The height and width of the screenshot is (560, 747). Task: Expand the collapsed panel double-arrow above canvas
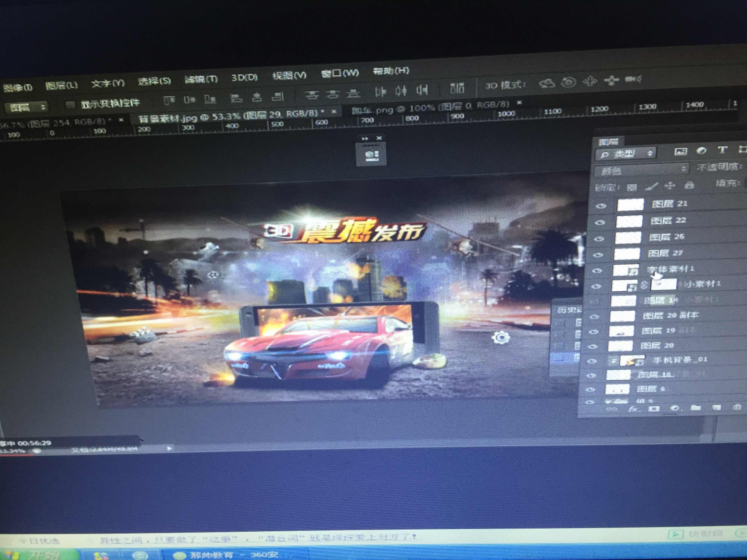point(365,138)
